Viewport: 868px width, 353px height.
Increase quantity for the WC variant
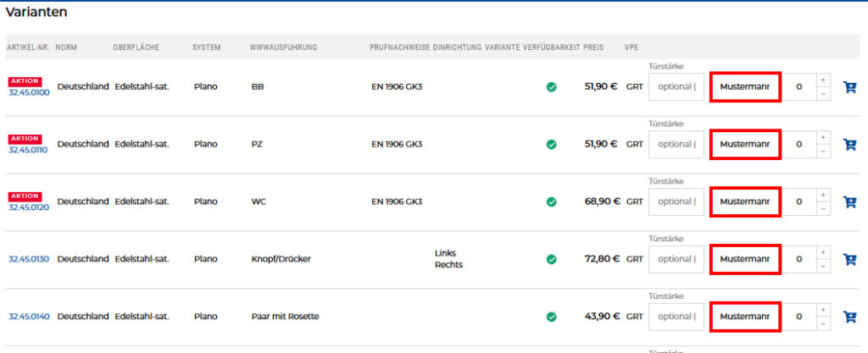point(823,195)
